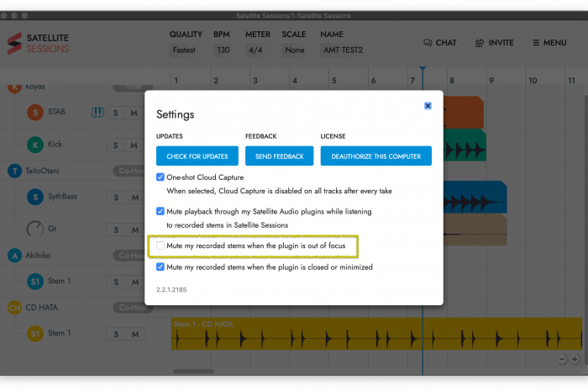
Task: Click TaitoOtani user avatar
Action: pos(14,171)
